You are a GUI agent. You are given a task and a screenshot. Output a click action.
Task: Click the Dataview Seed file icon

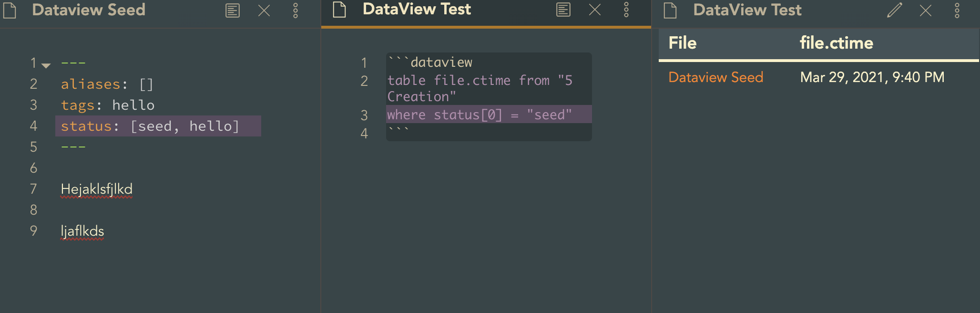tap(10, 10)
